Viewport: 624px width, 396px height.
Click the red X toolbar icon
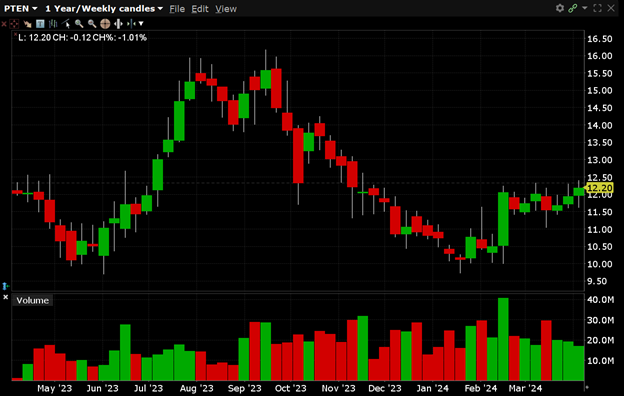pos(4,24)
